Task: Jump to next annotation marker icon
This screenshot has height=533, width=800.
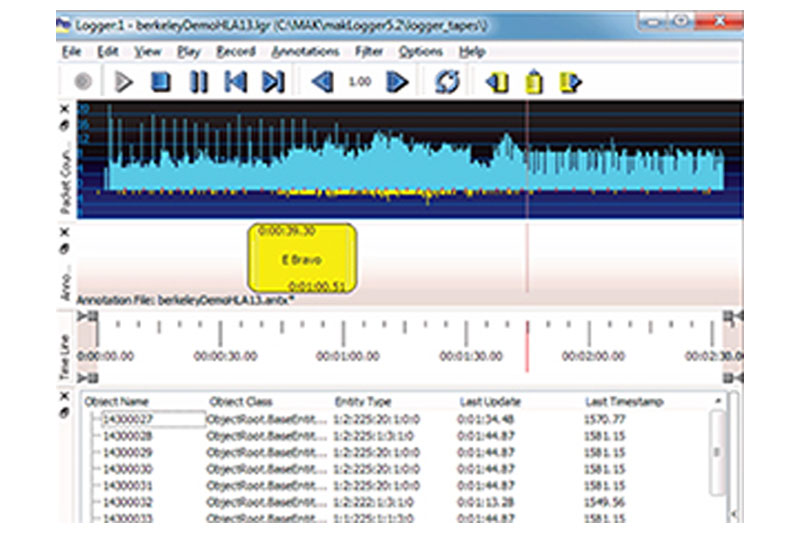Action: [x=570, y=82]
